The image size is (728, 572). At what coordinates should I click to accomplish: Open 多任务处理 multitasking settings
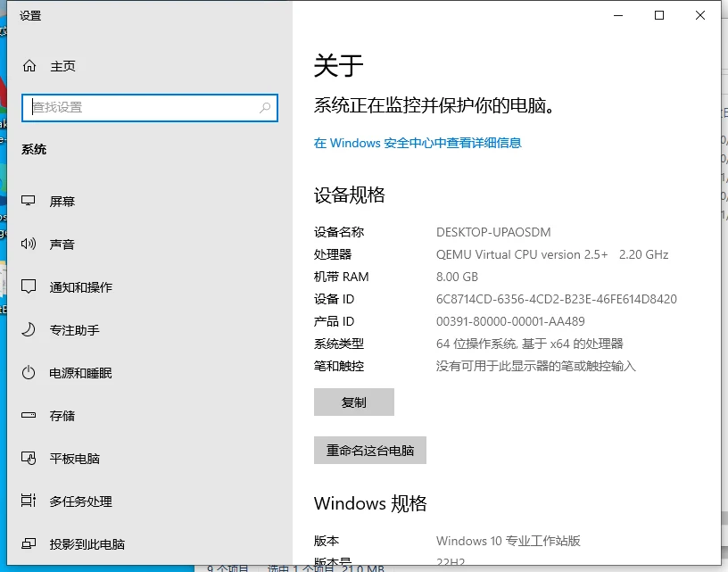pyautogui.click(x=81, y=502)
